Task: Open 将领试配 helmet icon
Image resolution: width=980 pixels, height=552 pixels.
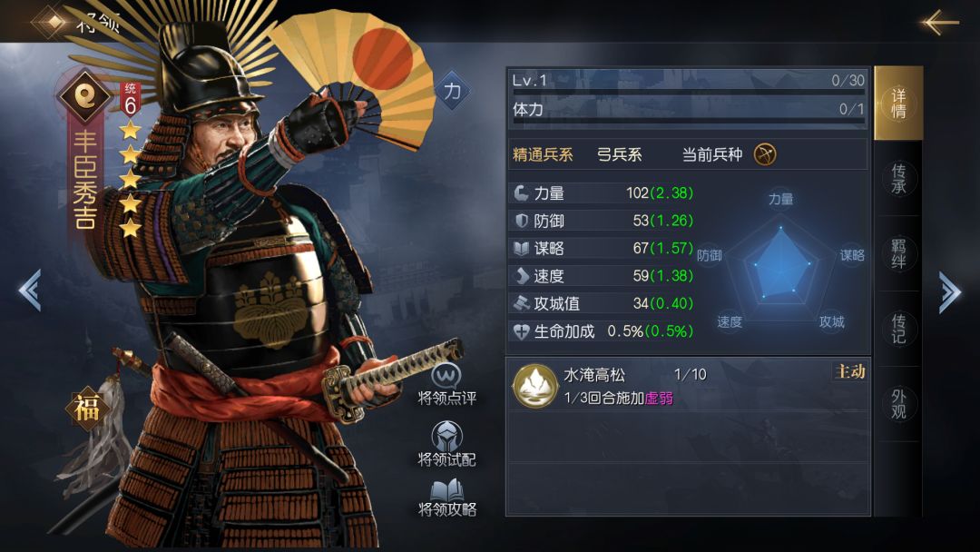Action: coord(446,437)
